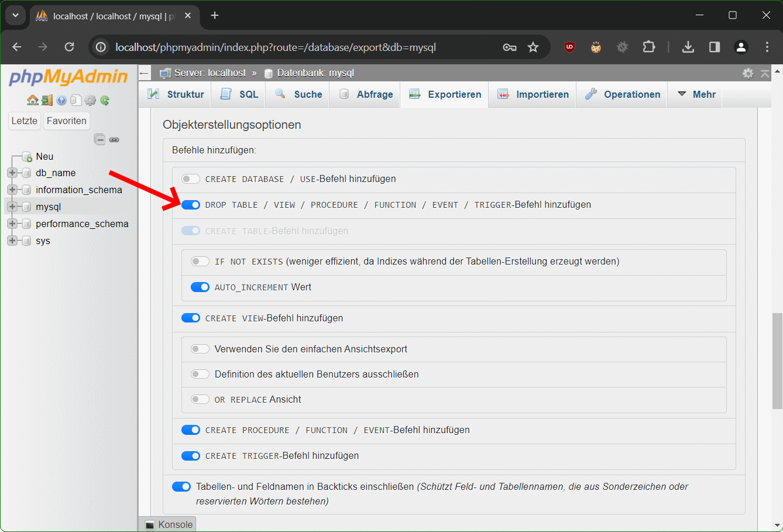Open phpMyAdmin documentation via the question mark icon
This screenshot has height=532, width=783.
tap(61, 101)
